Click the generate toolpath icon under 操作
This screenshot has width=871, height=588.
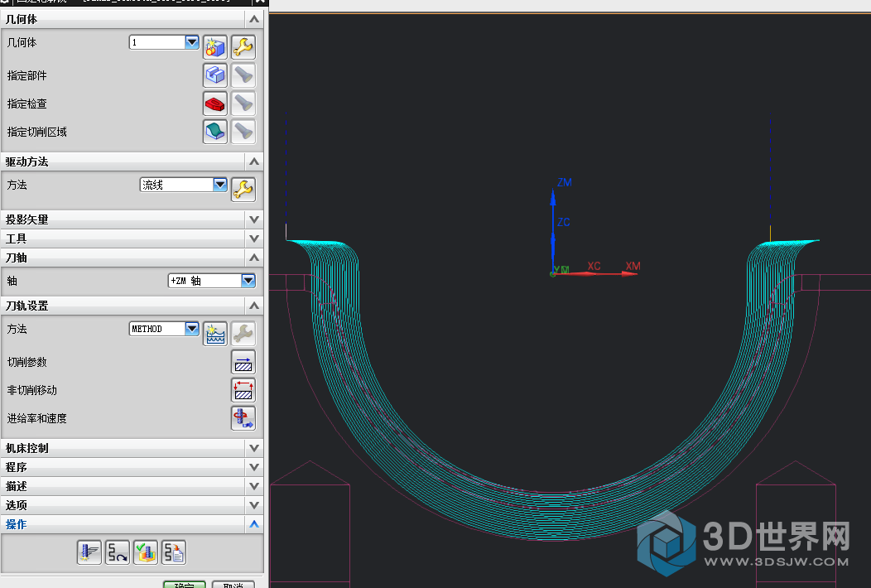tap(89, 552)
